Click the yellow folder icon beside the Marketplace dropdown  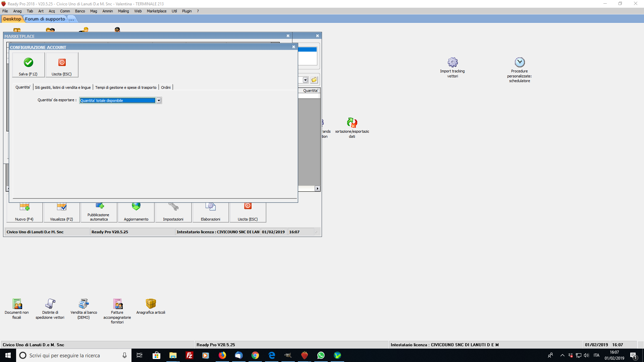tap(314, 80)
